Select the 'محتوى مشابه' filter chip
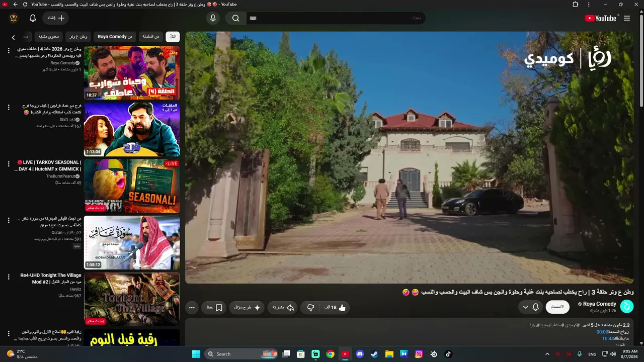644x362 pixels. click(x=49, y=36)
